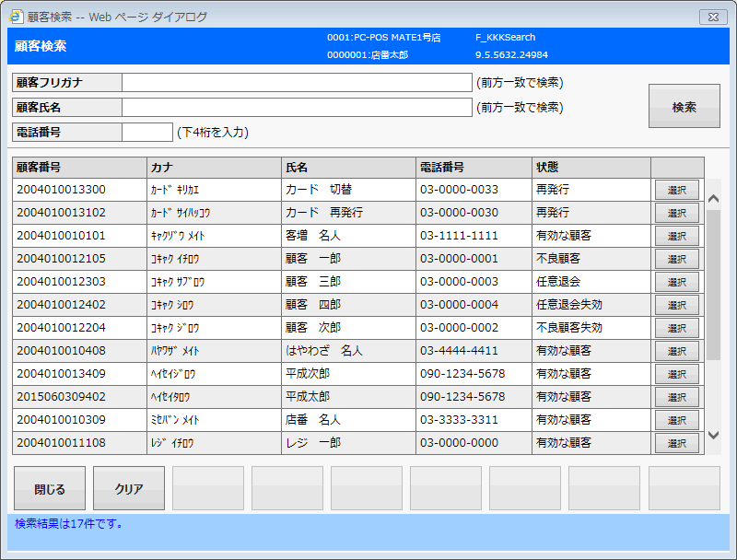Click 選択 for カード 再発行 row

677,213
